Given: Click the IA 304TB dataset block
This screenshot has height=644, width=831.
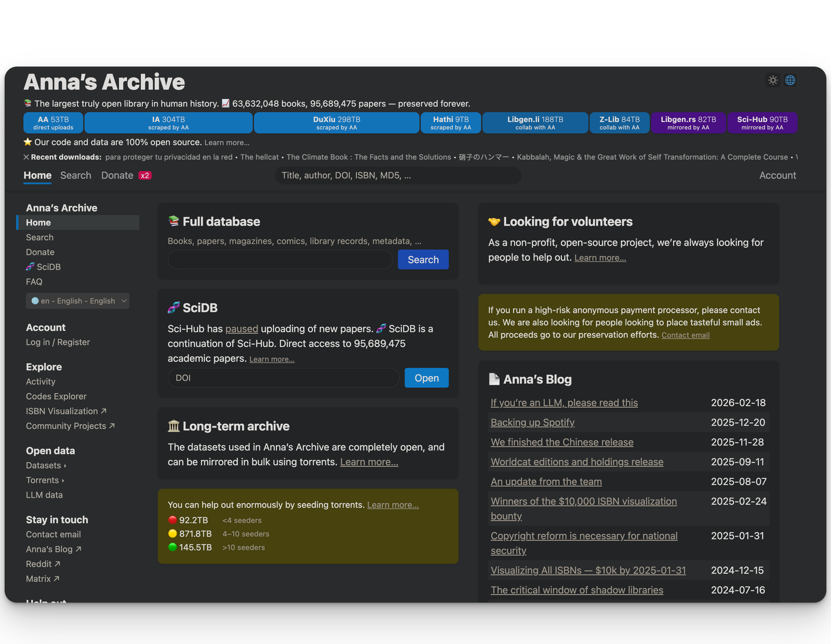Looking at the screenshot, I should pos(168,123).
